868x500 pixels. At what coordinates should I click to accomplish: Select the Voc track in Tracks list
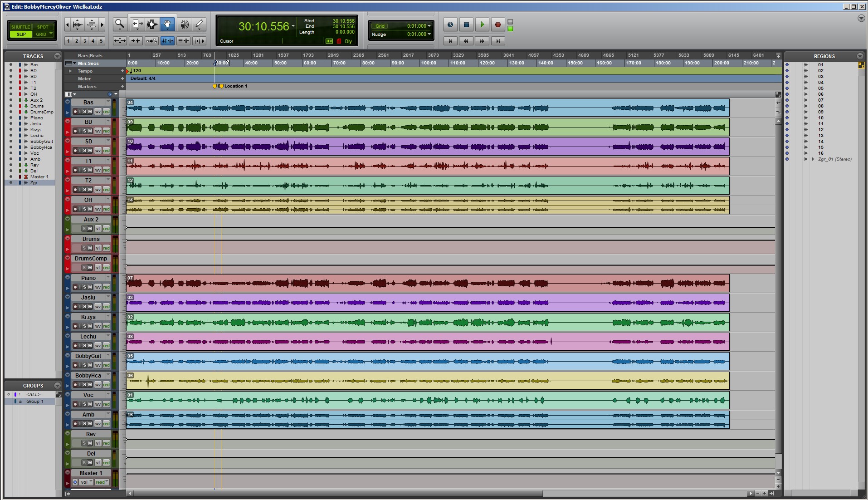(34, 153)
